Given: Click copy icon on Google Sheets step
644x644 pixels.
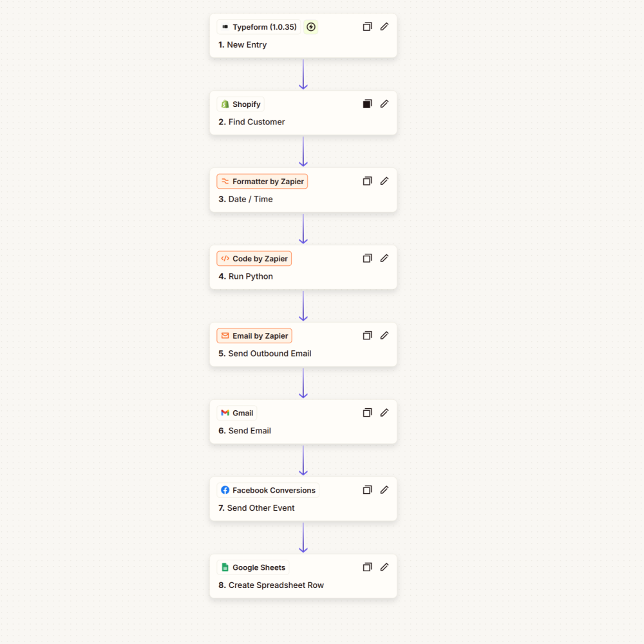Looking at the screenshot, I should (x=367, y=567).
